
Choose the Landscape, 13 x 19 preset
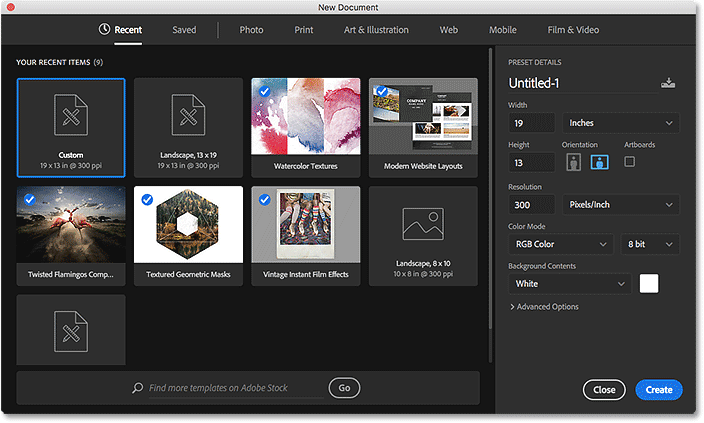188,125
